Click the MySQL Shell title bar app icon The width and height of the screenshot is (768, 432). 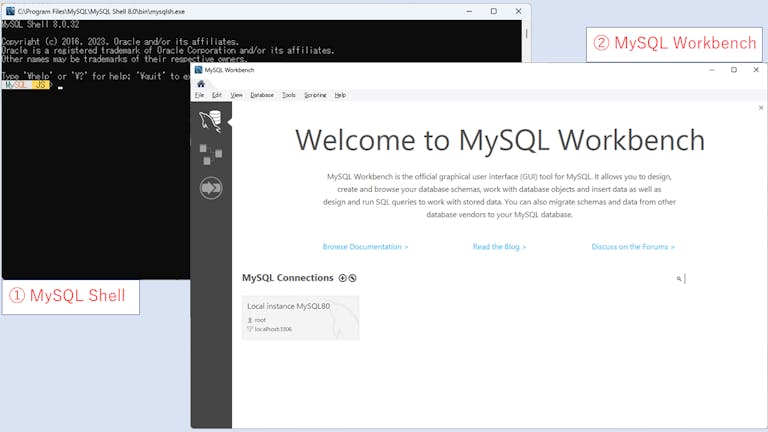coord(10,11)
